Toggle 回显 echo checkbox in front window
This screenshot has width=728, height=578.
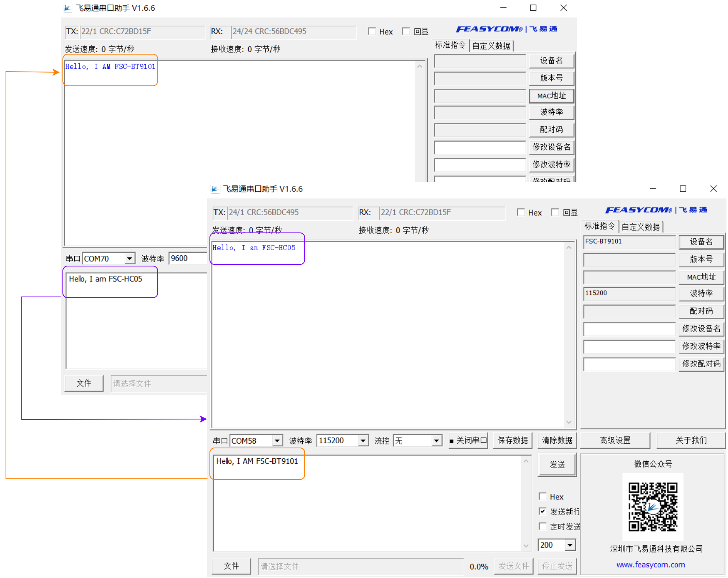(555, 212)
